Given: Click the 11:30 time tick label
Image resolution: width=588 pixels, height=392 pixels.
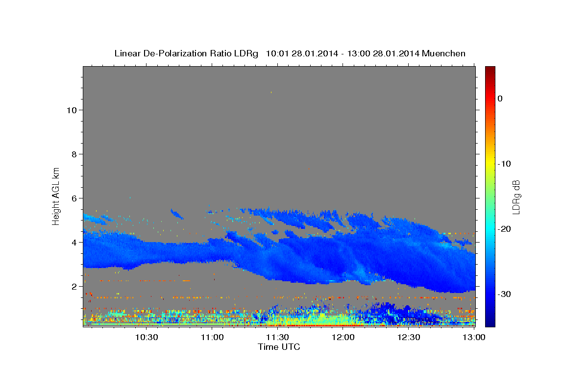Looking at the screenshot, I should point(278,337).
